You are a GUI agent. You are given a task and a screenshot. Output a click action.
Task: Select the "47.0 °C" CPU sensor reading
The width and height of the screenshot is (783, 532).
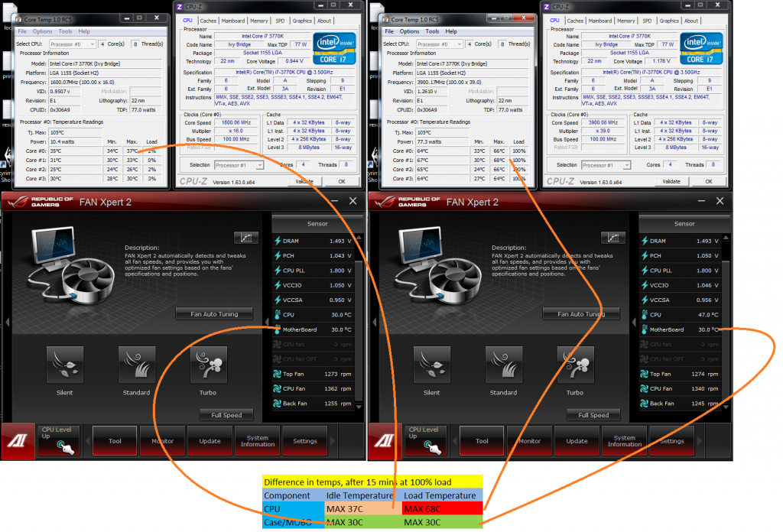click(708, 314)
